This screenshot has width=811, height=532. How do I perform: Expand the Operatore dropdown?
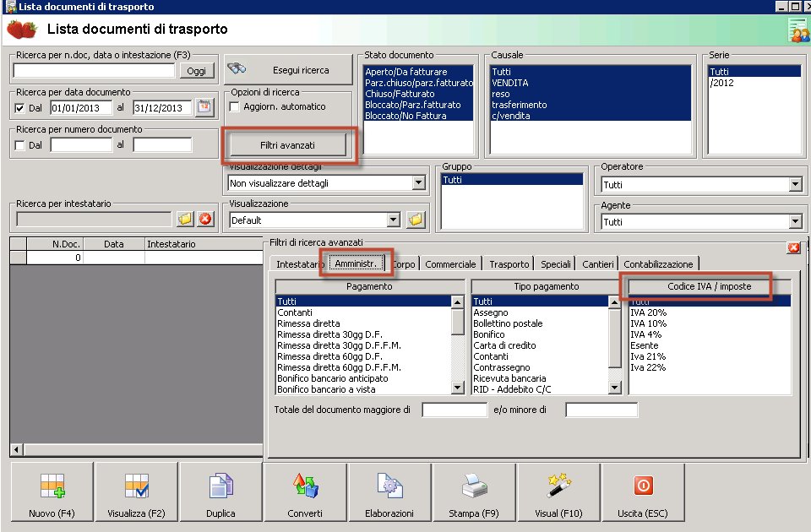[x=796, y=184]
